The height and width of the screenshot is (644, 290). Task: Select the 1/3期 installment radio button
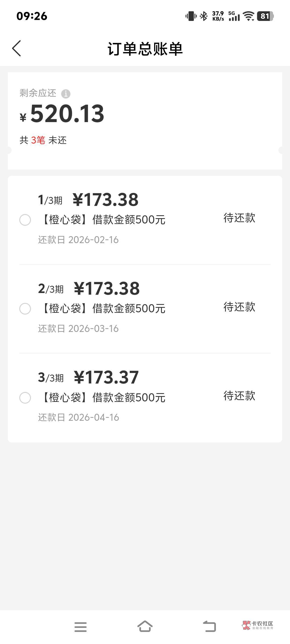[25, 220]
